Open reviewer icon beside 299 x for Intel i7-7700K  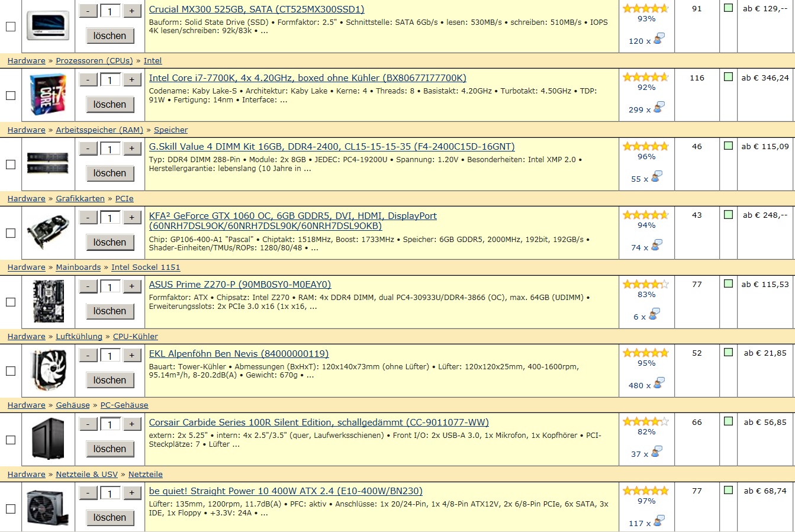(658, 108)
